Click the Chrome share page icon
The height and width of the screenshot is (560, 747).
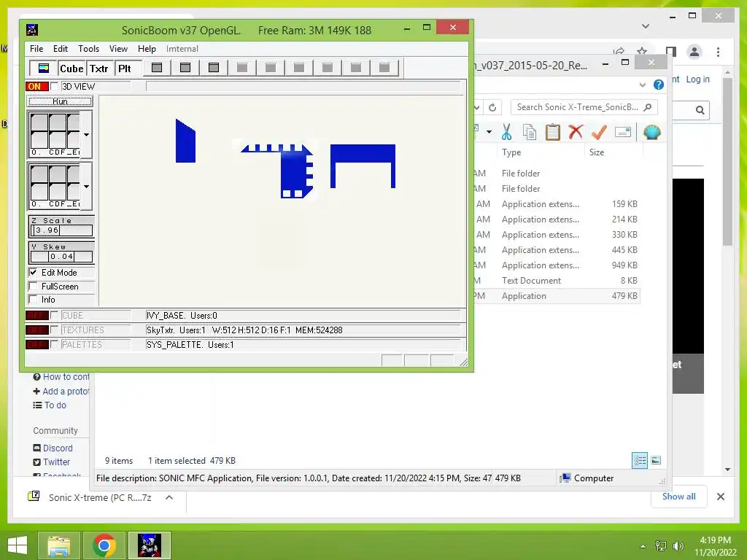(x=619, y=52)
